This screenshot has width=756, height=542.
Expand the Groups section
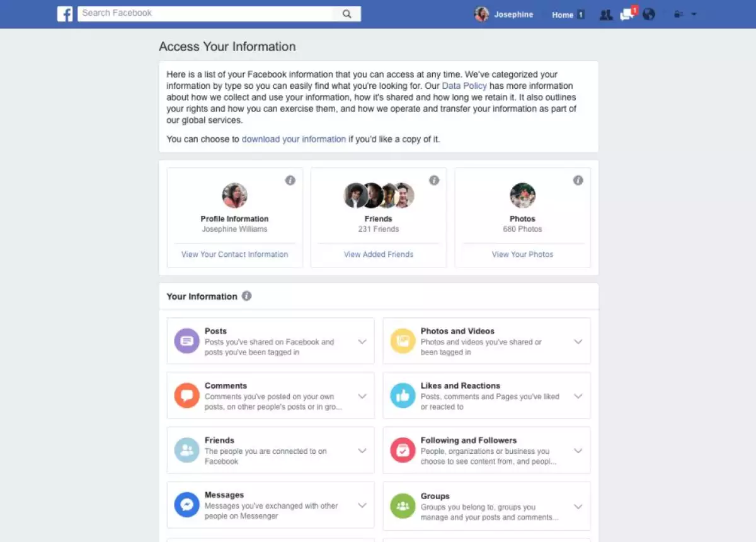point(578,506)
